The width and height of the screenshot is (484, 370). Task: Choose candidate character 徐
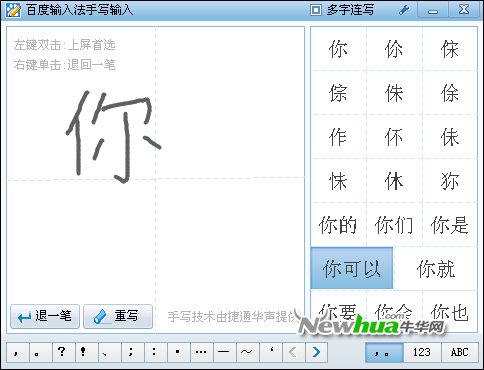coord(450,93)
